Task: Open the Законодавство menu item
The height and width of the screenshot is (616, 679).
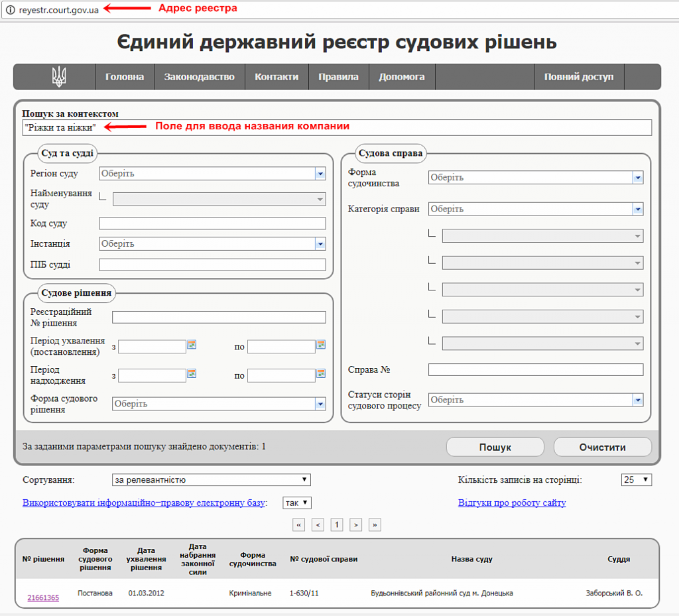Action: click(x=199, y=77)
